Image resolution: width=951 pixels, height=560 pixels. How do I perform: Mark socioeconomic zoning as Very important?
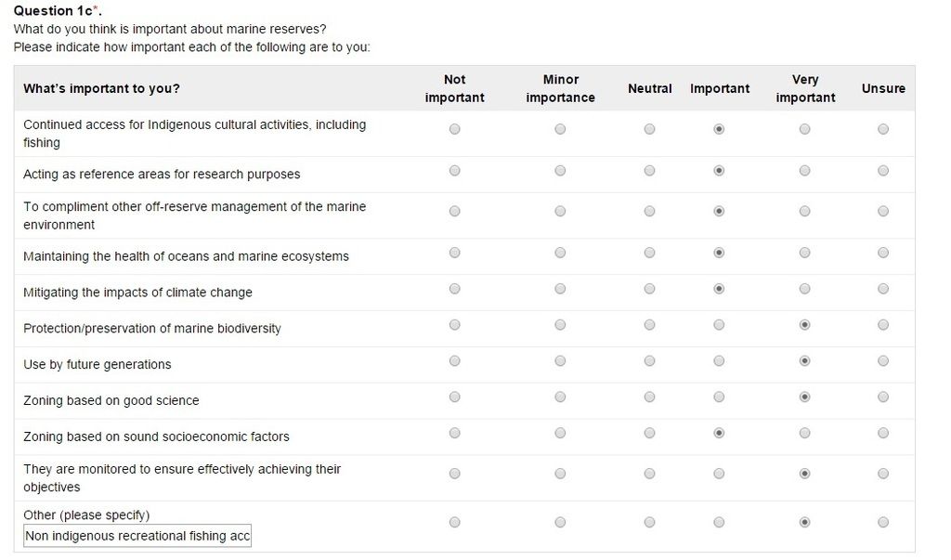[804, 433]
